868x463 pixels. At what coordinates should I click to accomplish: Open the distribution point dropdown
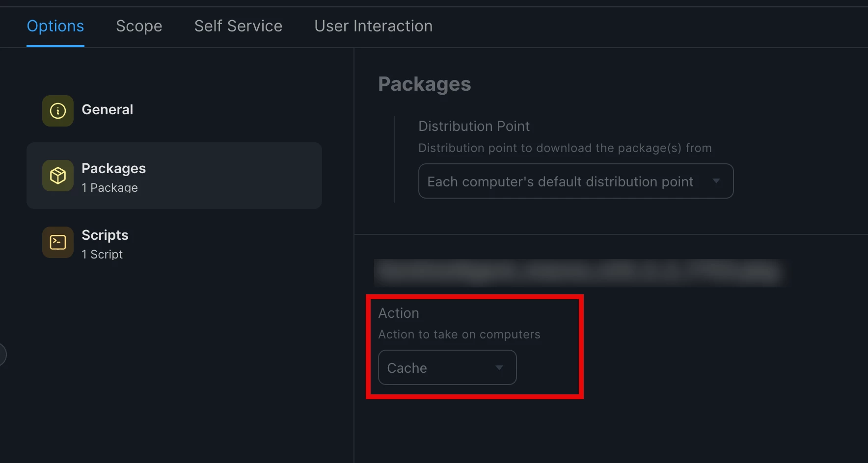click(x=576, y=181)
